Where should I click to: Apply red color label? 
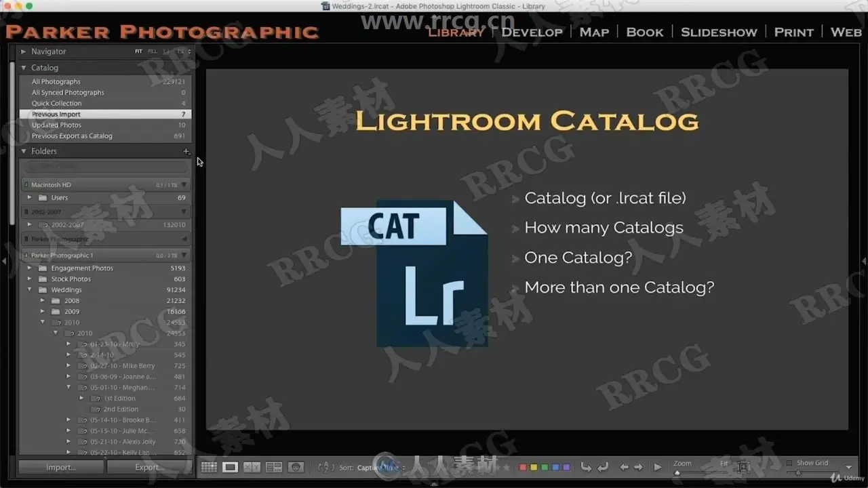pyautogui.click(x=523, y=467)
